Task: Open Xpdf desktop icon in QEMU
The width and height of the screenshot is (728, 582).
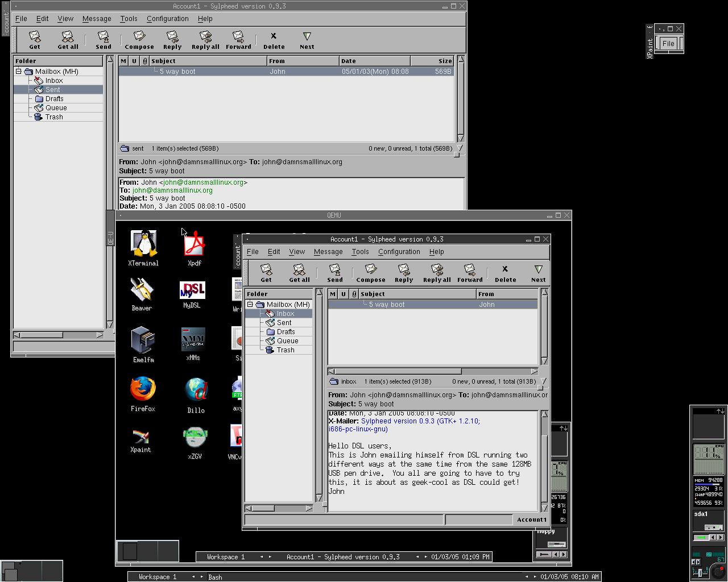Action: (x=195, y=248)
